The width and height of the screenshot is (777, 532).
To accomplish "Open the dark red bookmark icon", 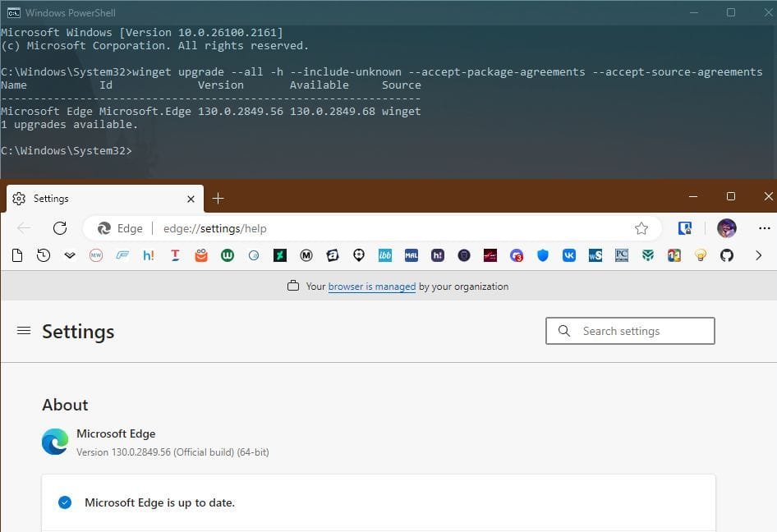I will pos(490,255).
